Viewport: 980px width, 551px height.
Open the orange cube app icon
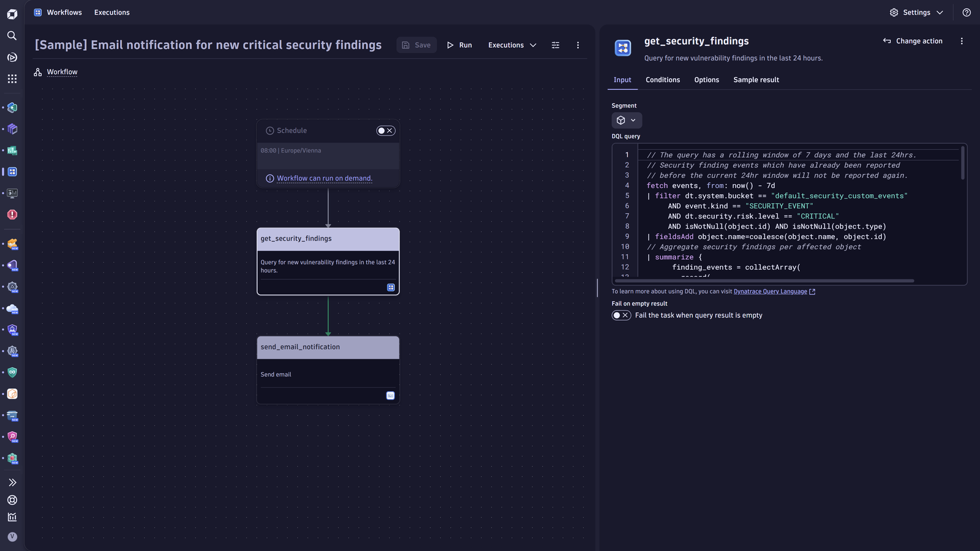pos(12,394)
